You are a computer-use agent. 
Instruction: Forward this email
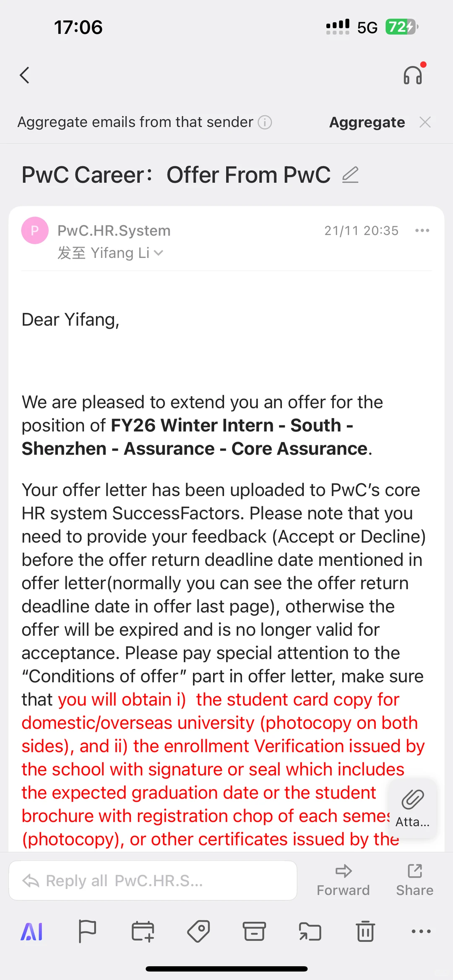[343, 880]
